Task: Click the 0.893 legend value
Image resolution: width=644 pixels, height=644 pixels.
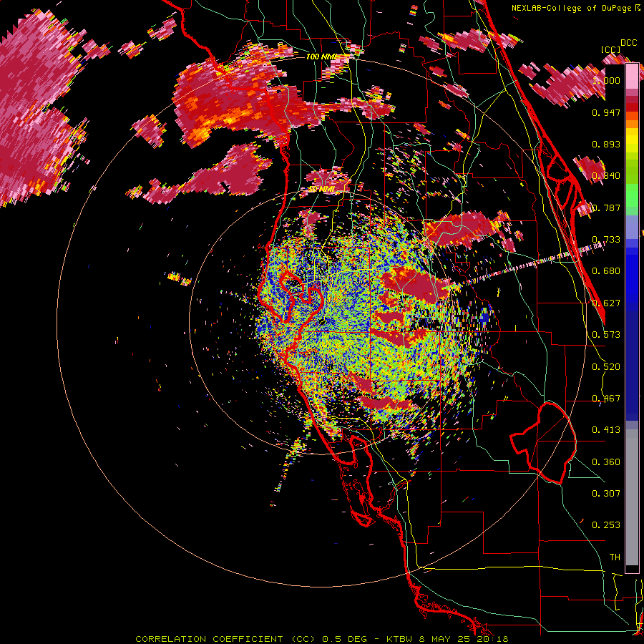Action: coord(606,144)
